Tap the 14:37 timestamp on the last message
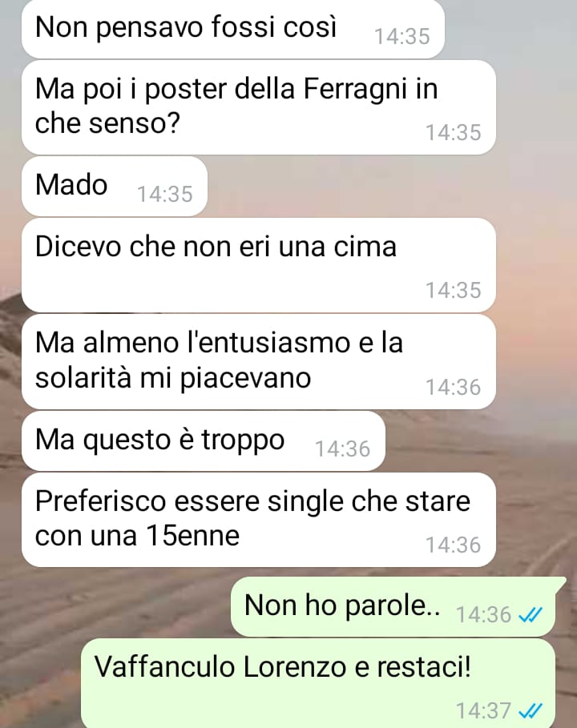Screen dimensions: 577x728 point(483,711)
